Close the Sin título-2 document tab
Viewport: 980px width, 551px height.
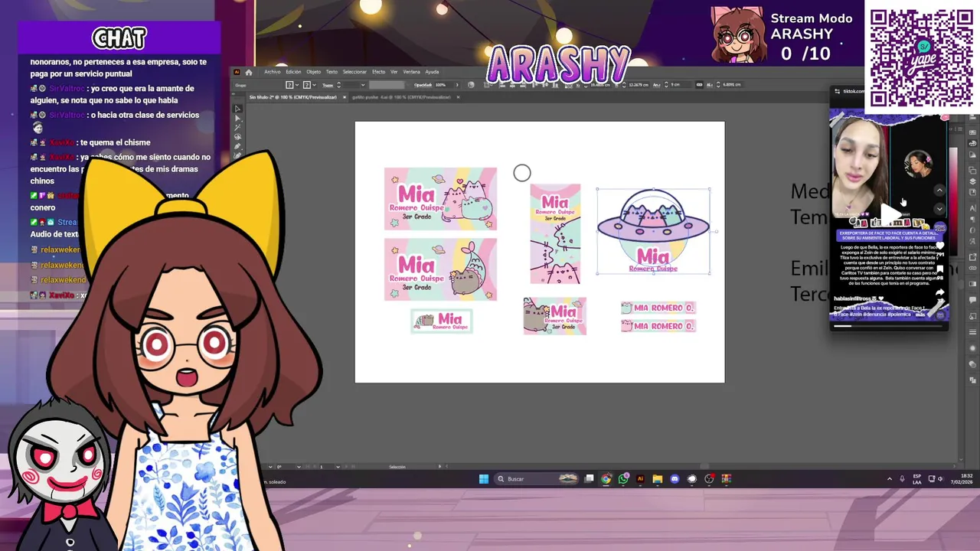click(x=345, y=97)
